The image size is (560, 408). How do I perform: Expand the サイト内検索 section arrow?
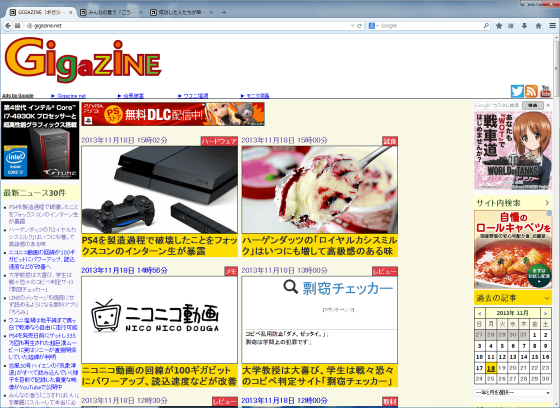(x=547, y=203)
